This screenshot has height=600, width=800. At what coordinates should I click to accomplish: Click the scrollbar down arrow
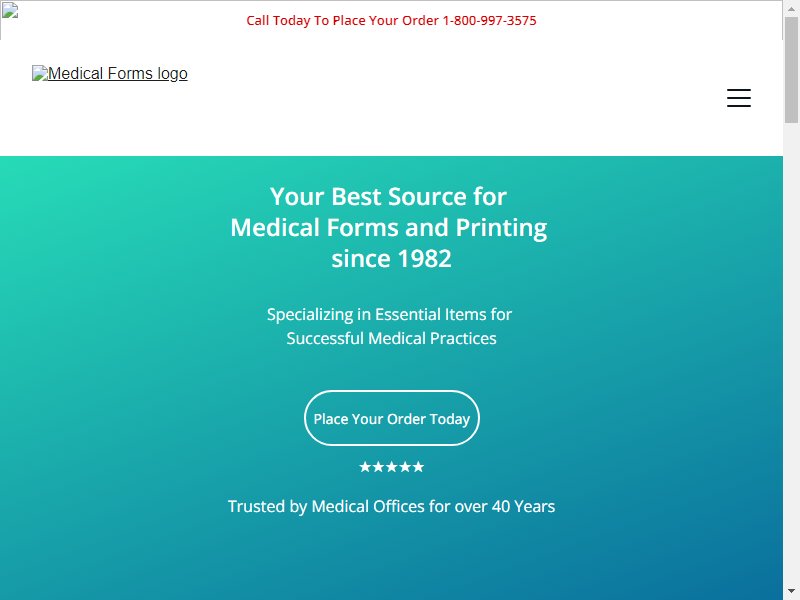point(791,591)
